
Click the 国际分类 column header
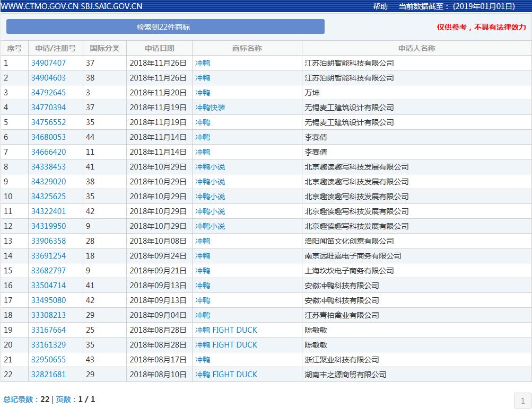coord(104,48)
